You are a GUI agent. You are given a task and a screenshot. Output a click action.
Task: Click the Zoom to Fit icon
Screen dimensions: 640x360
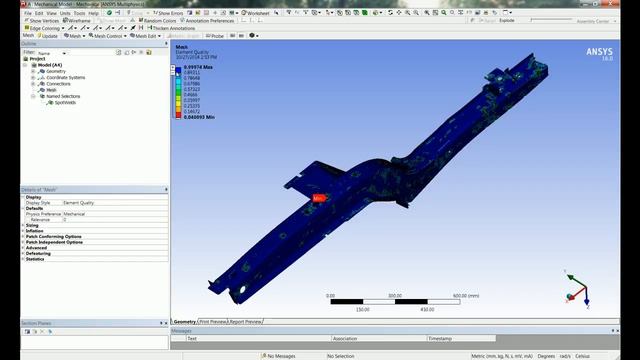click(x=427, y=13)
